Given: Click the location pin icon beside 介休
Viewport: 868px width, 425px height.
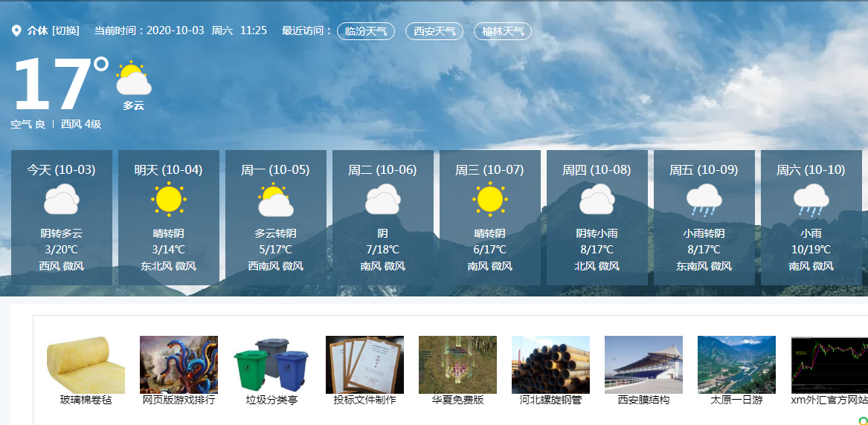Looking at the screenshot, I should tap(16, 31).
